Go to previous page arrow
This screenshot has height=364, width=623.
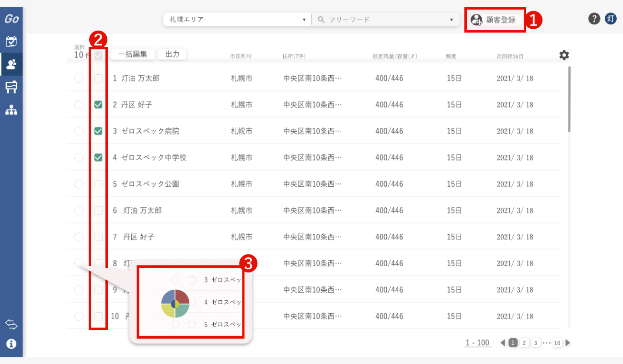coord(503,343)
